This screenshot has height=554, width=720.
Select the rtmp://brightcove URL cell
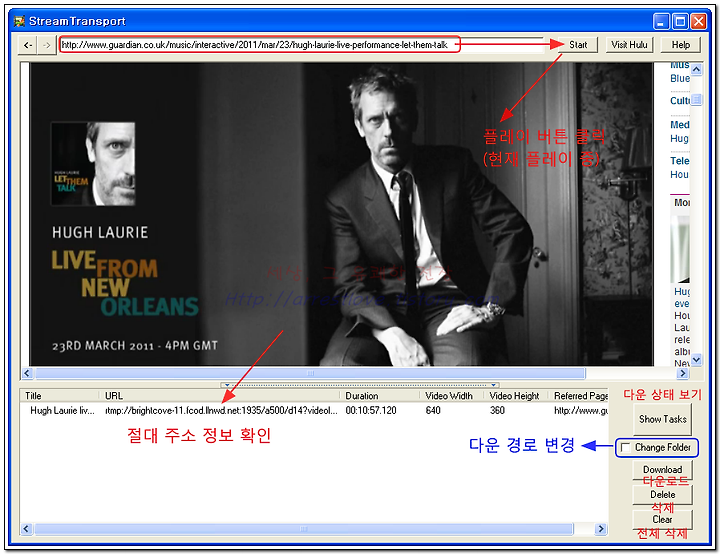221,410
